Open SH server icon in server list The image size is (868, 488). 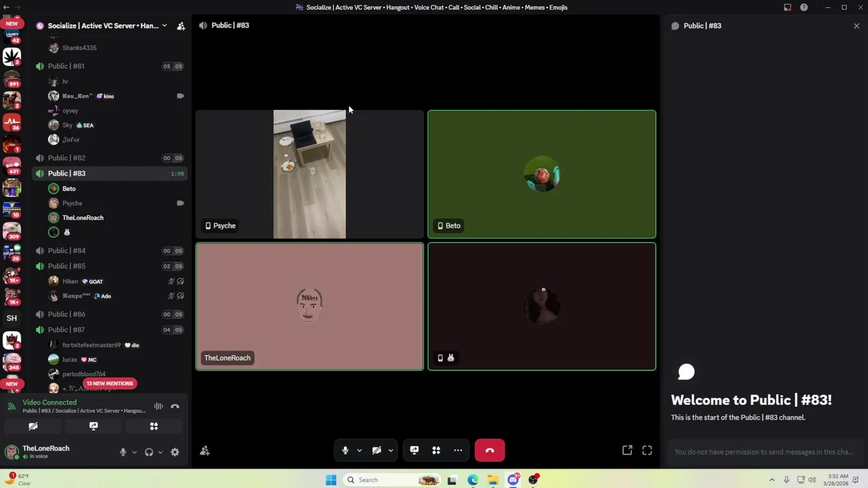[x=12, y=318]
